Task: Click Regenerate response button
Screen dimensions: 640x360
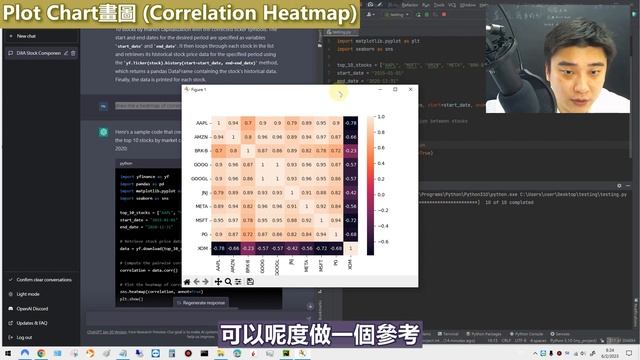Action: [x=201, y=303]
